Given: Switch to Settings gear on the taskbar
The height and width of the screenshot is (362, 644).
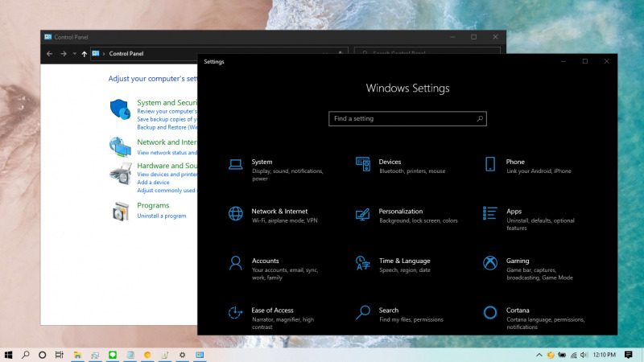Looking at the screenshot, I should click(183, 355).
